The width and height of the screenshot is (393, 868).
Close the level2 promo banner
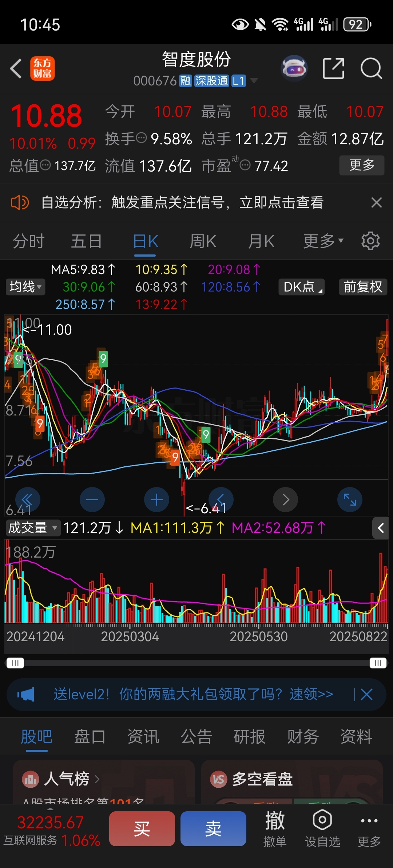click(x=366, y=694)
